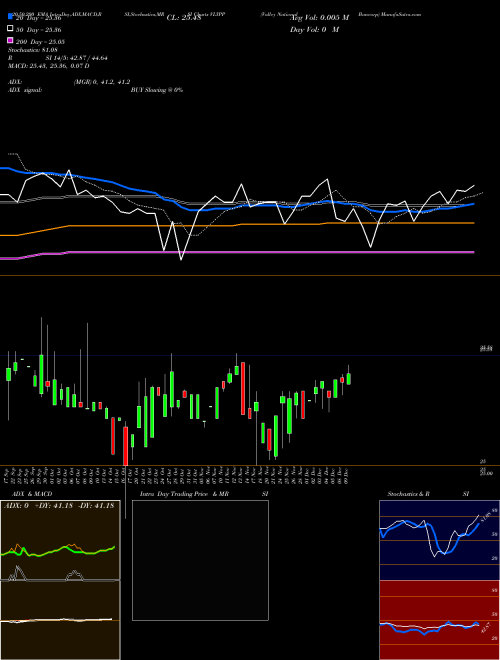500x660 pixels.
Task: Click the 'Stochastics & R' panel title
Action: 408,494
